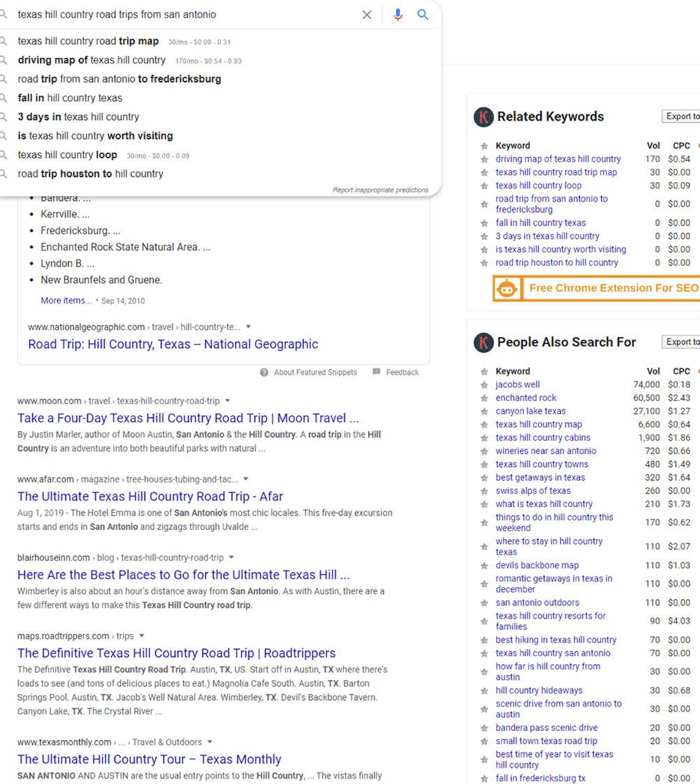Open dropdown arrow next to nationalgeographic.com URL

249,327
